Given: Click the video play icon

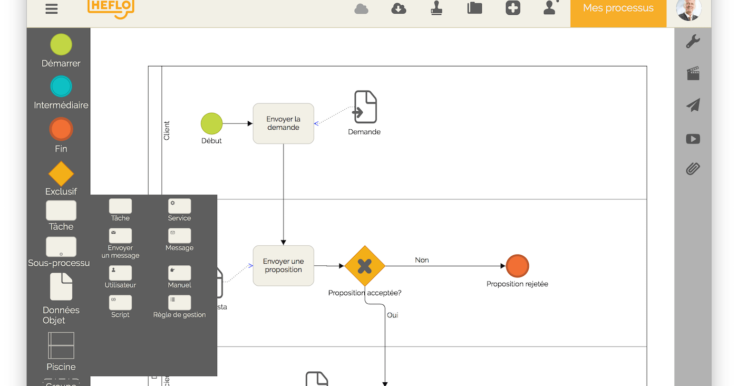Looking at the screenshot, I should (x=693, y=139).
